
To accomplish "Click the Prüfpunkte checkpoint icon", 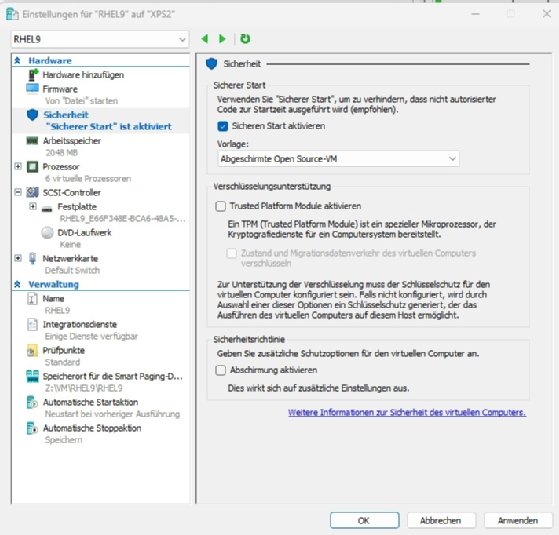I will coord(32,350).
